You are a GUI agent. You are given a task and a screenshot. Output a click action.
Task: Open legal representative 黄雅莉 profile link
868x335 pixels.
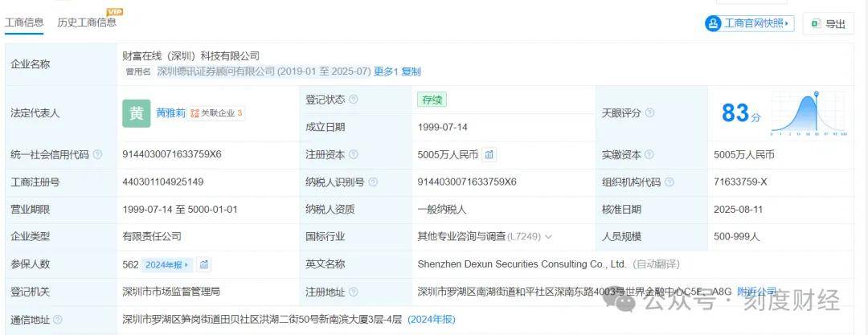pos(170,113)
